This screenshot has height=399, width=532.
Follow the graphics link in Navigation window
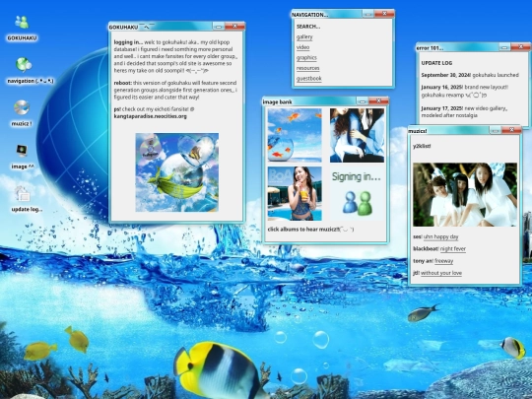306,58
